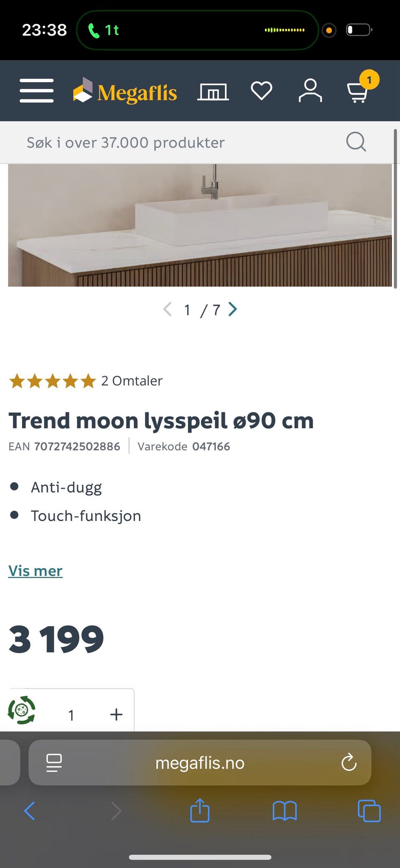Tap the green recycling eco icon

tap(22, 709)
